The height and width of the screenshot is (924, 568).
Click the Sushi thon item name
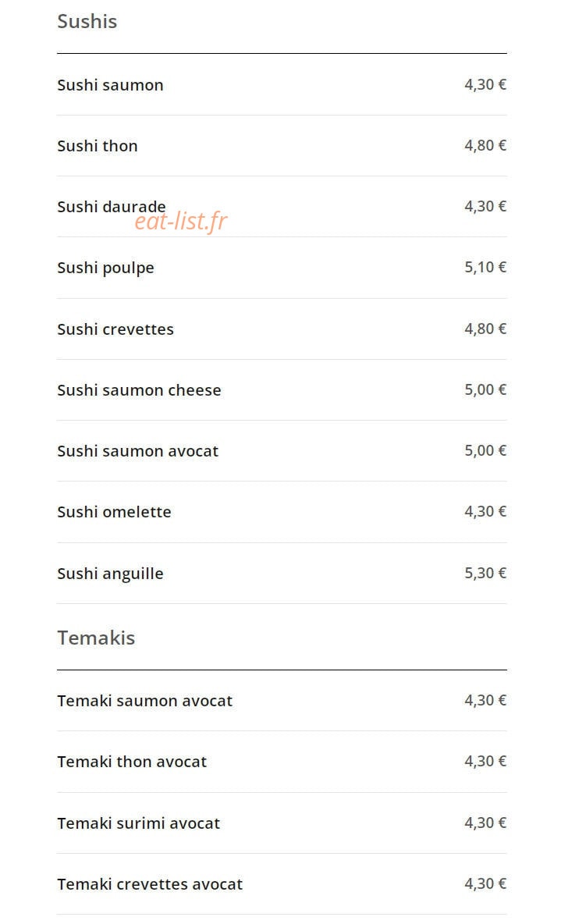click(98, 146)
